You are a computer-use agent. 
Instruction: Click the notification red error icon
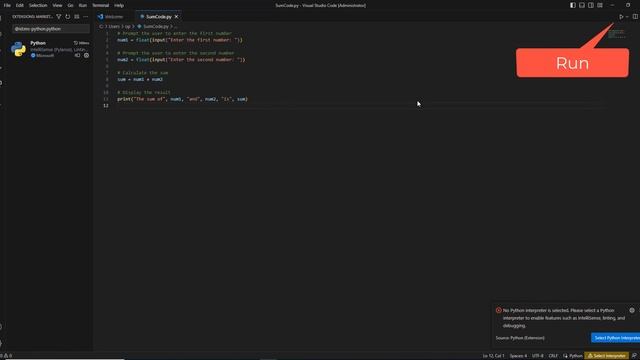498,311
